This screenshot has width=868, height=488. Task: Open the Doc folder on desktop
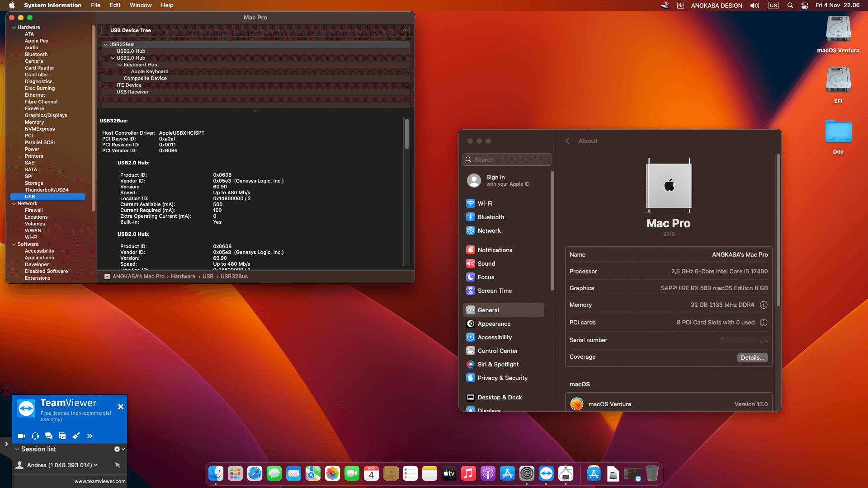tap(838, 136)
